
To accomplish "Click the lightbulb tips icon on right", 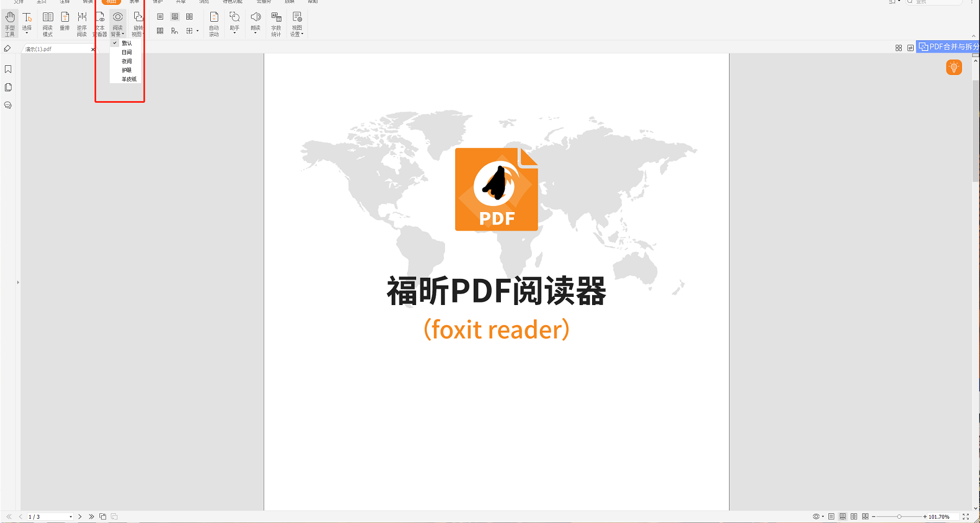I will (x=954, y=67).
